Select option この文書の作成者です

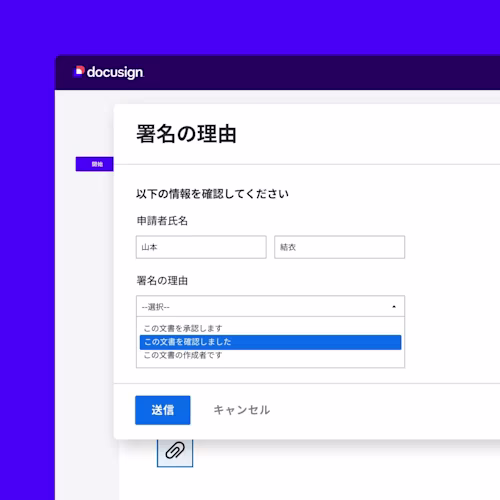pos(183,355)
